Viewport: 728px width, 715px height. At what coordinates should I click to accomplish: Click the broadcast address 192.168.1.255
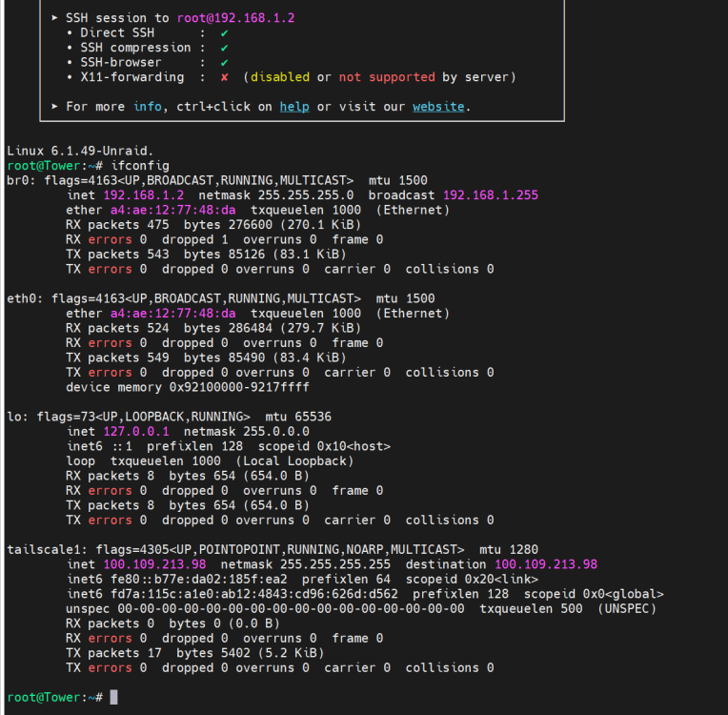pyautogui.click(x=491, y=195)
